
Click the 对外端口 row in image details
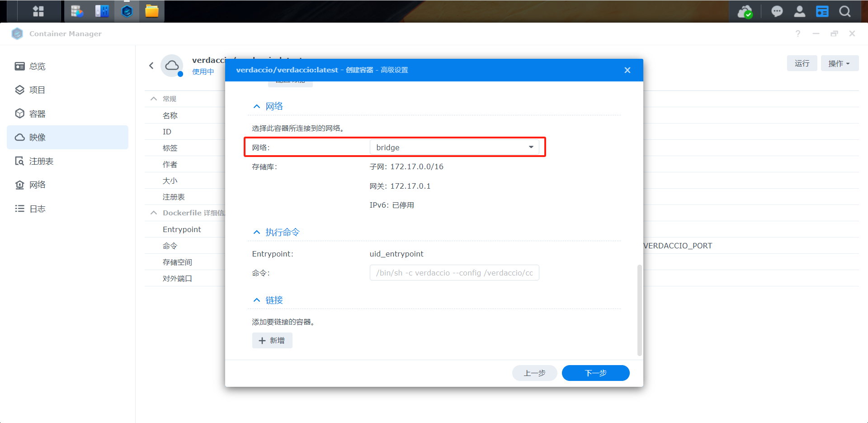pos(185,278)
